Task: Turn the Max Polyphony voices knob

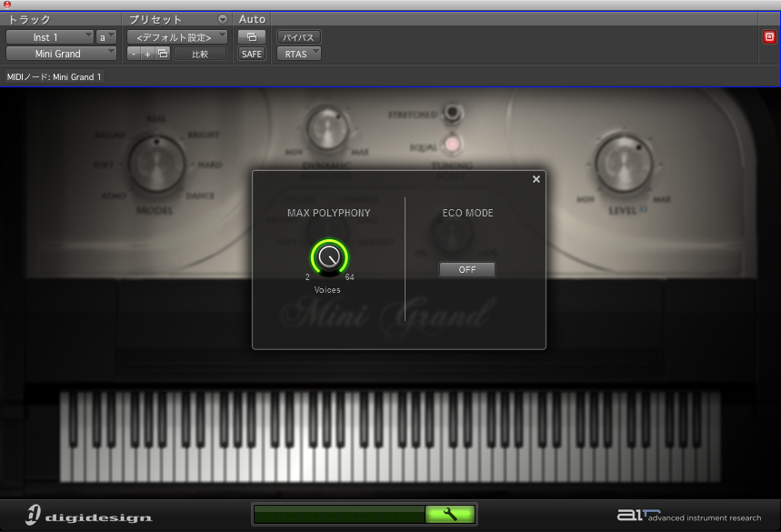Action: tap(329, 257)
